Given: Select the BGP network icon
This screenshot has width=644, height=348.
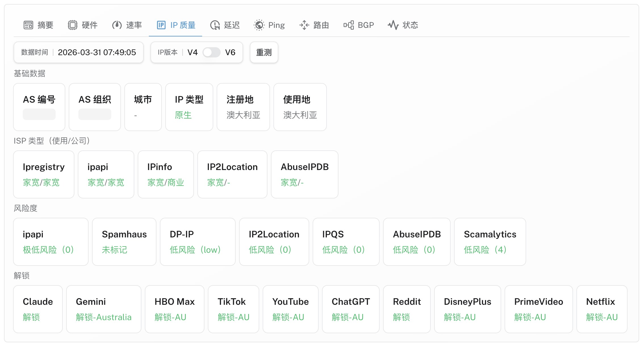Looking at the screenshot, I should click(x=349, y=25).
